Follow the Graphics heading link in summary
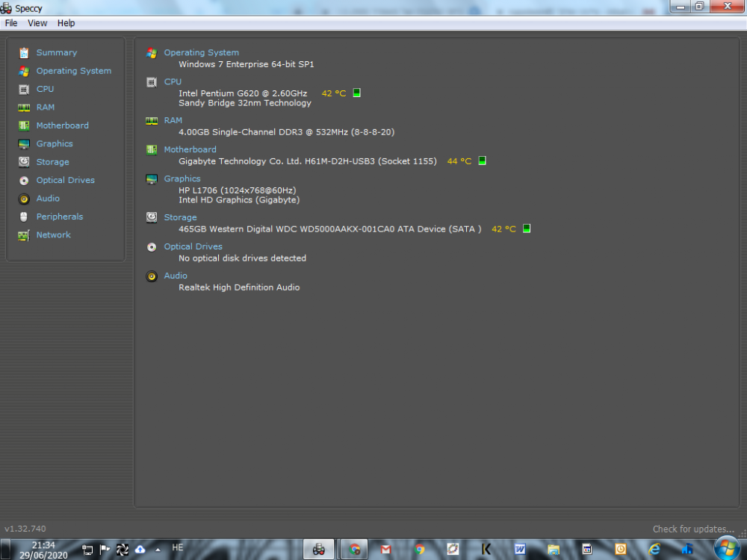 click(x=182, y=178)
